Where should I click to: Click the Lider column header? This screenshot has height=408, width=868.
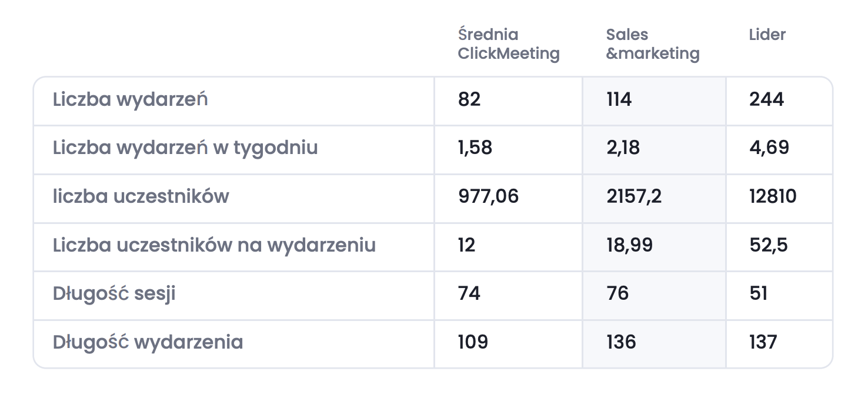tap(767, 35)
